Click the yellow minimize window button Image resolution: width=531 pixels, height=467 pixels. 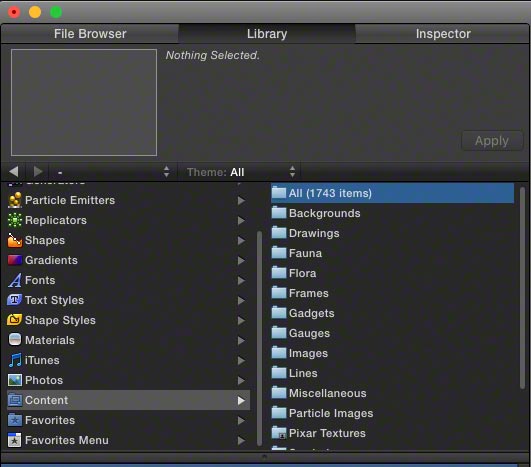(35, 12)
